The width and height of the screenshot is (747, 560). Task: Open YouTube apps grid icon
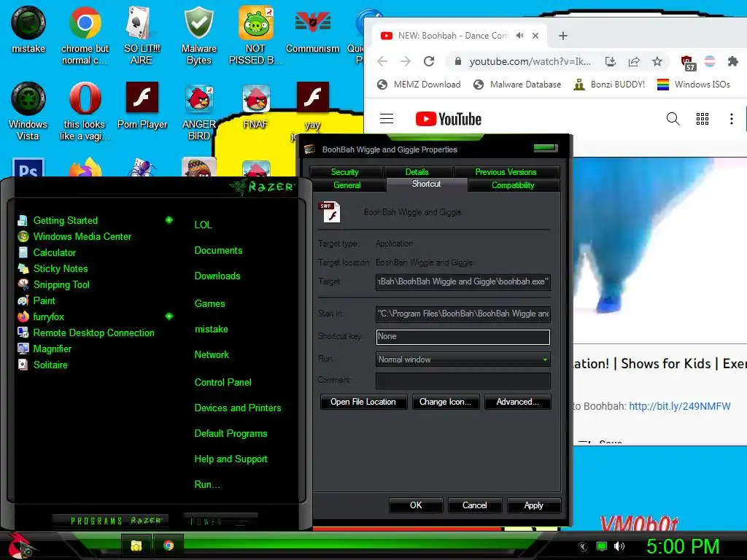pyautogui.click(x=703, y=119)
